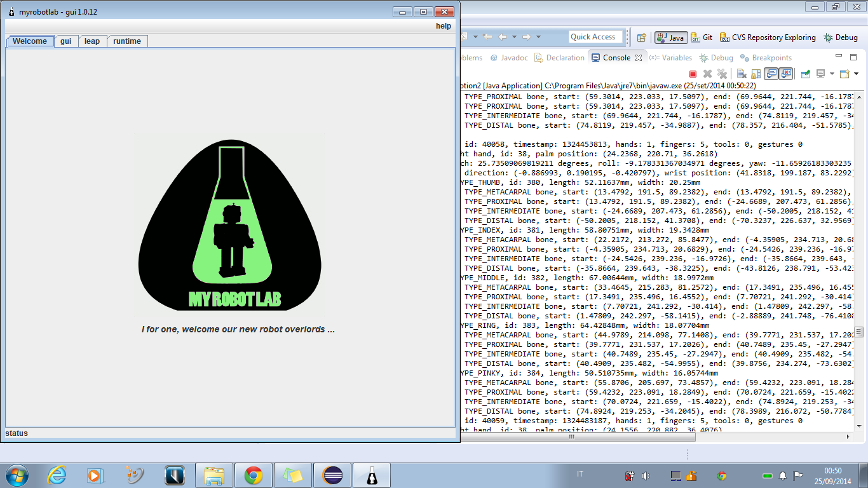Toggle Show Console on Standard Out change

771,74
